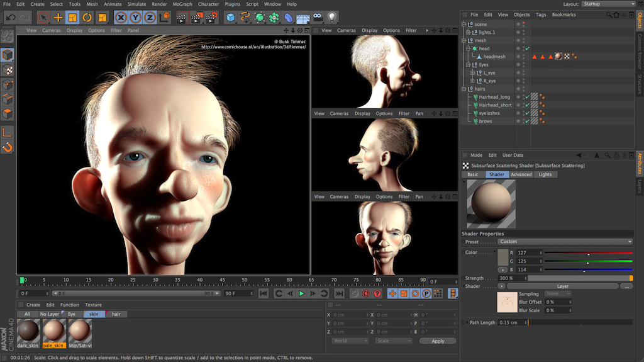The image size is (644, 362).
Task: Add a light object
Action: (332, 17)
